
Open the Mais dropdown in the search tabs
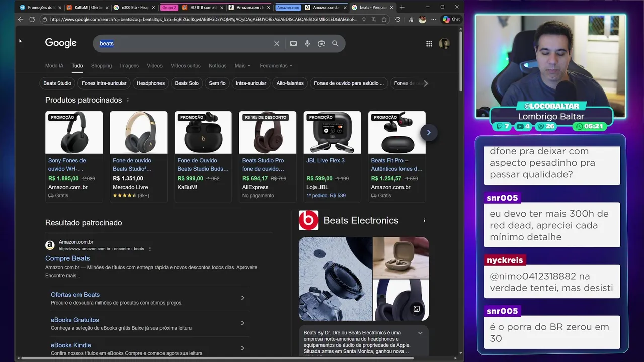[x=242, y=66]
